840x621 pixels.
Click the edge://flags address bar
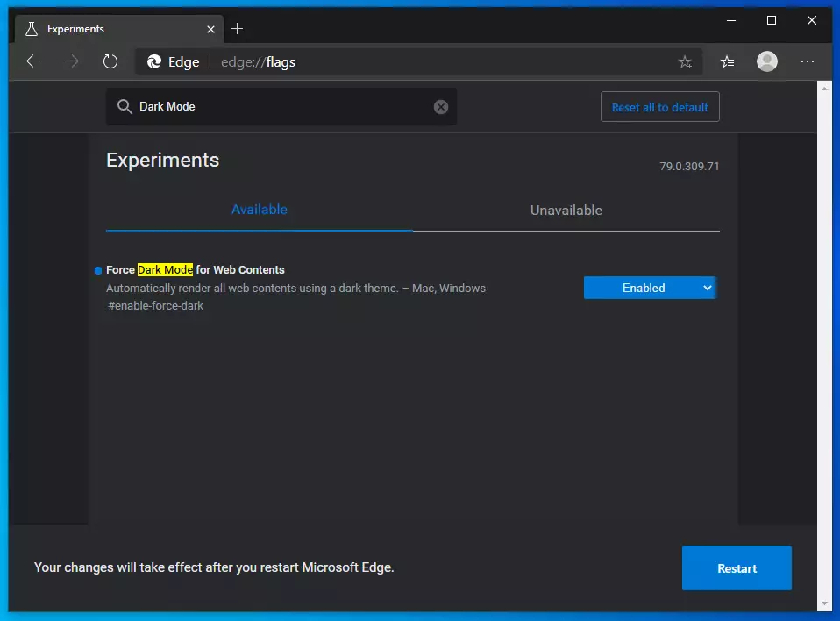click(418, 62)
